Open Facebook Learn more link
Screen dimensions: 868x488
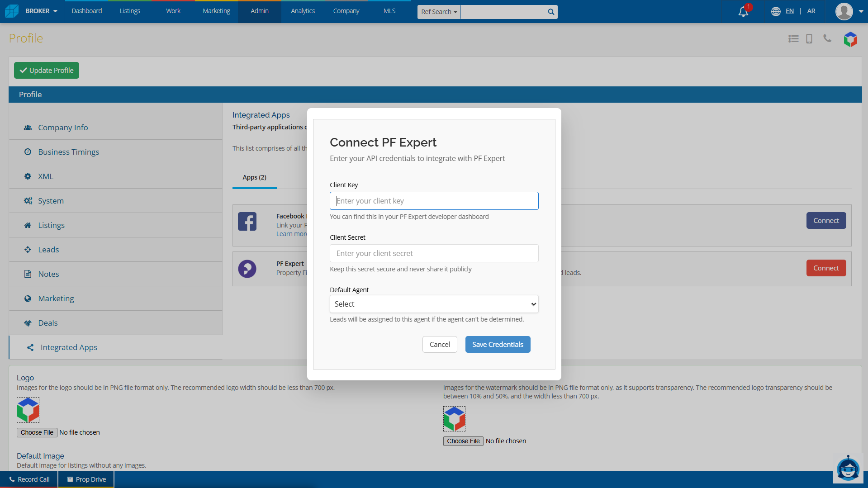(x=292, y=234)
